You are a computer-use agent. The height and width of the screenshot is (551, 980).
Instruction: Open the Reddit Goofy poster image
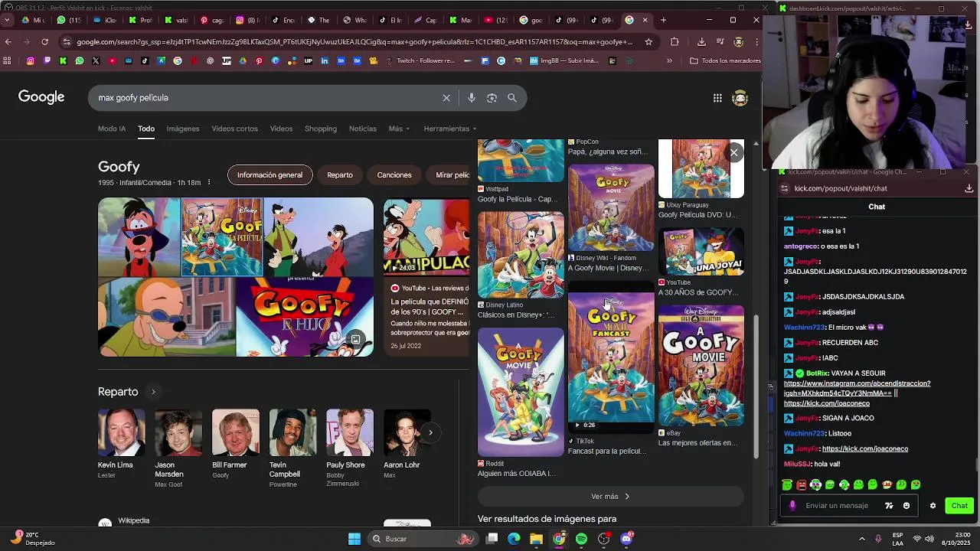[x=521, y=392]
